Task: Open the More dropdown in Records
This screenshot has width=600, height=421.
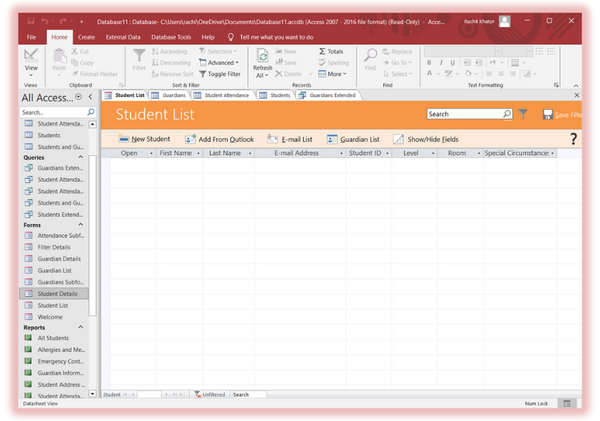Action: click(333, 74)
